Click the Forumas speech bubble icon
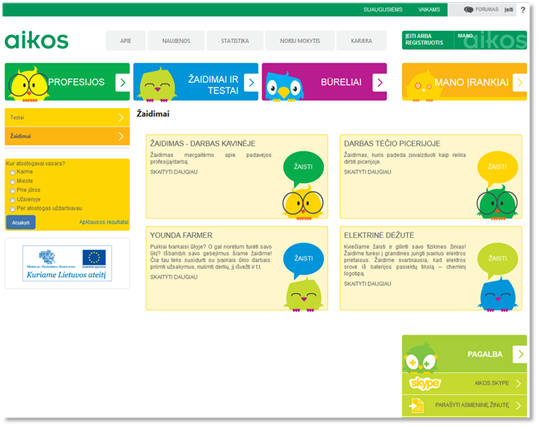This screenshot has width=538, height=426. tap(468, 10)
